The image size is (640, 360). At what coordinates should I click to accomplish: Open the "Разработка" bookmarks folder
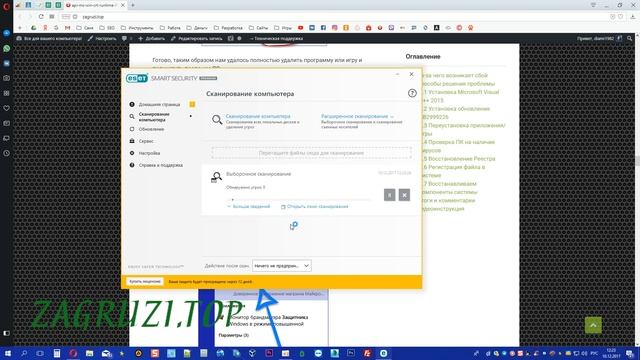[x=228, y=28]
